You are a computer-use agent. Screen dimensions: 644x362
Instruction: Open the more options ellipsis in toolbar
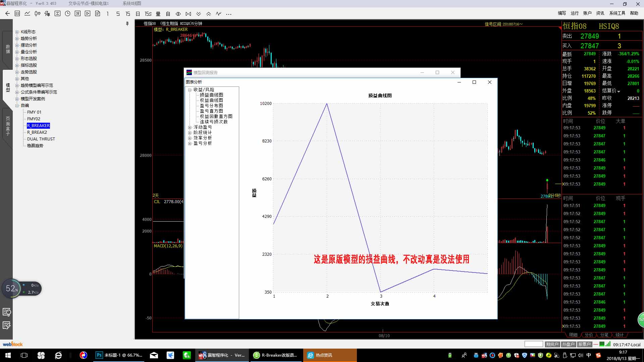click(229, 14)
